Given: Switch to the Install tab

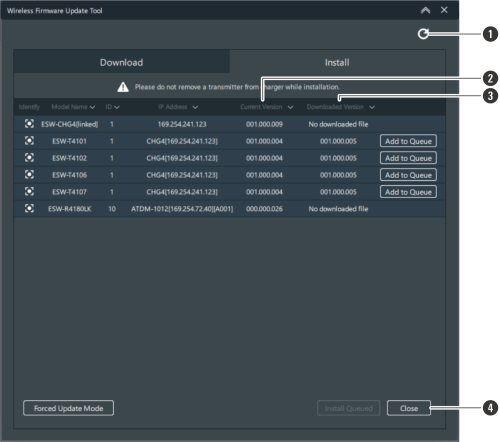Looking at the screenshot, I should click(337, 62).
